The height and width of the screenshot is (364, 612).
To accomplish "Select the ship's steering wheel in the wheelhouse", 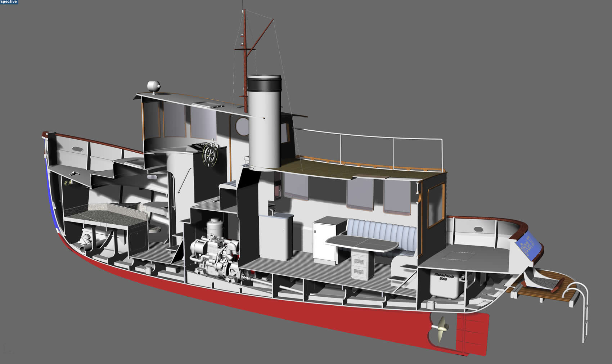I will pos(210,155).
